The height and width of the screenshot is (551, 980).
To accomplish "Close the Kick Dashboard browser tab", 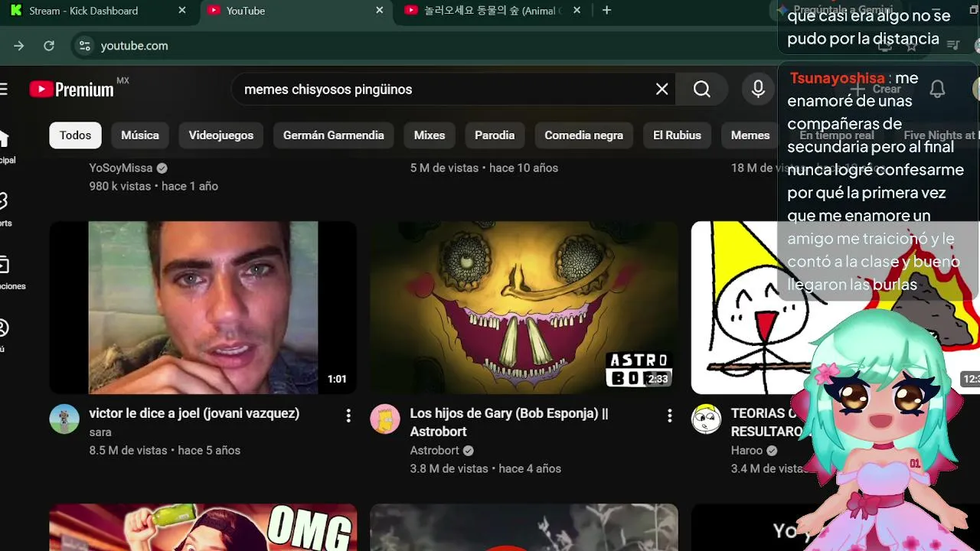I will click(x=181, y=11).
